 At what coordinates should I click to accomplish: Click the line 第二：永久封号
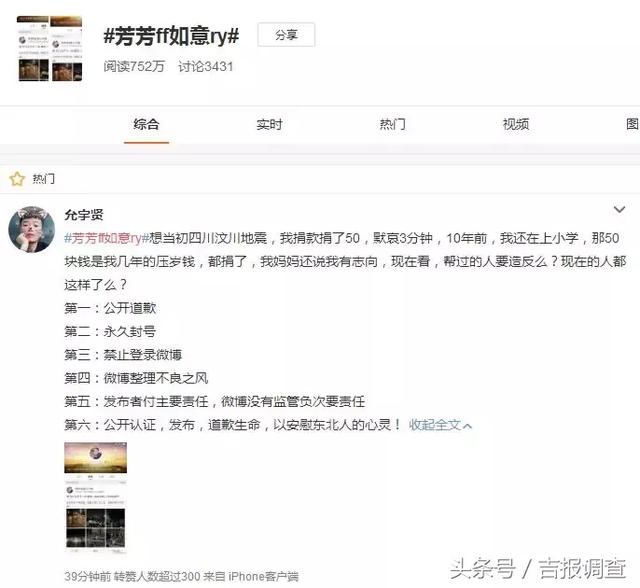click(x=110, y=331)
